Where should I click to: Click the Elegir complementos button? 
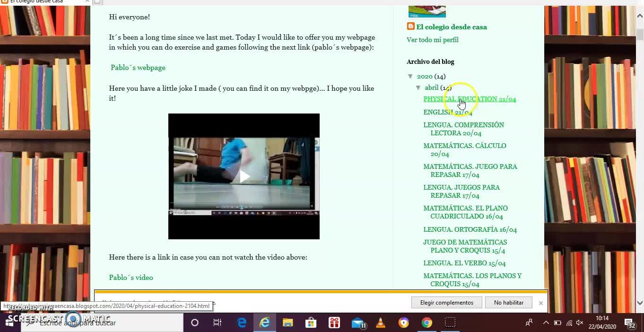click(447, 303)
